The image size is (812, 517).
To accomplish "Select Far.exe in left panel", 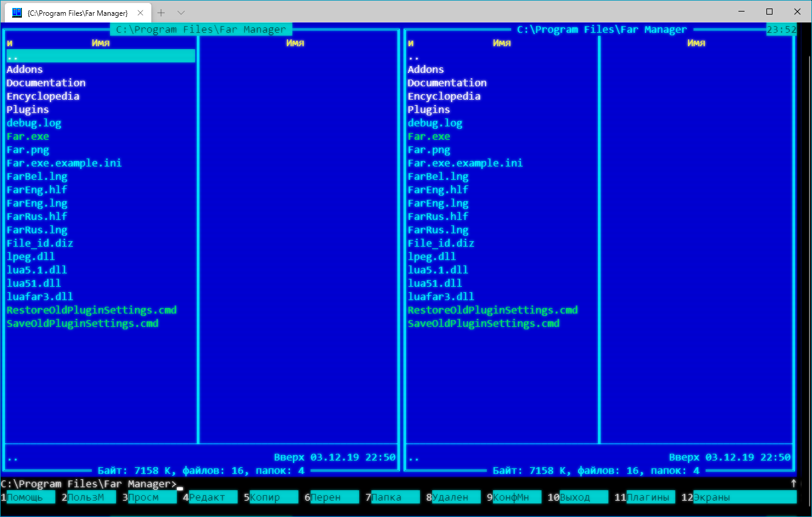I will click(28, 136).
